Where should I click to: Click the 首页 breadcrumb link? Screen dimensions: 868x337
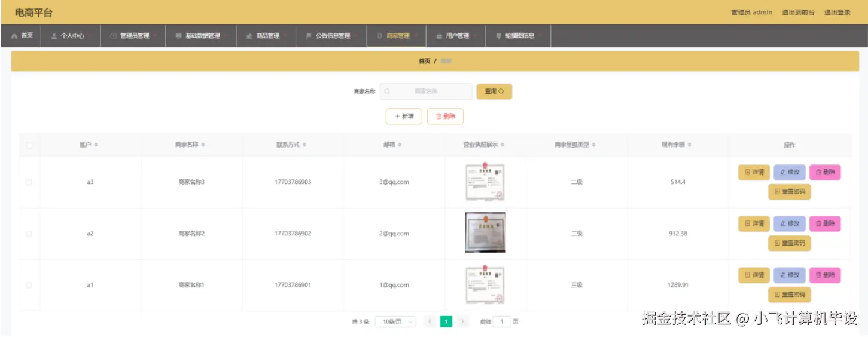point(424,61)
